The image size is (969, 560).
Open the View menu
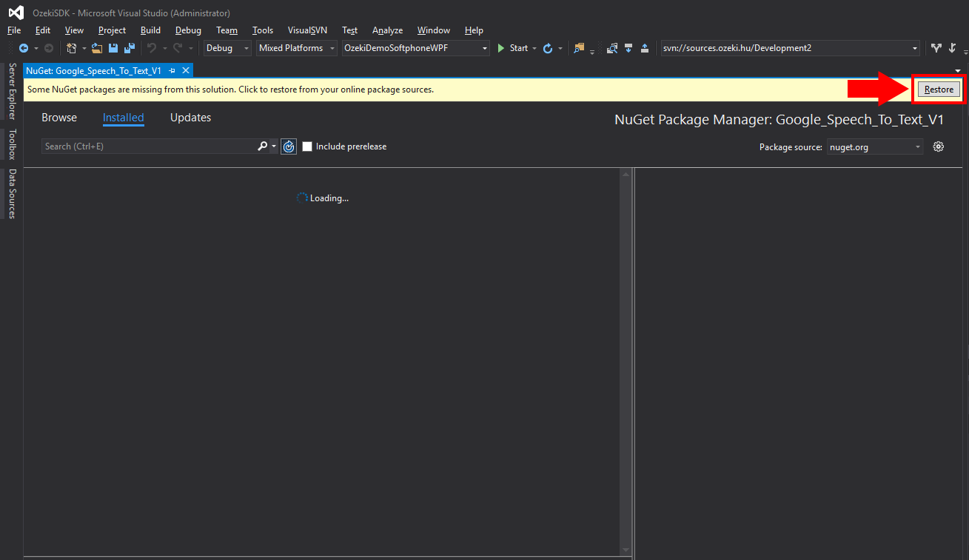(74, 30)
